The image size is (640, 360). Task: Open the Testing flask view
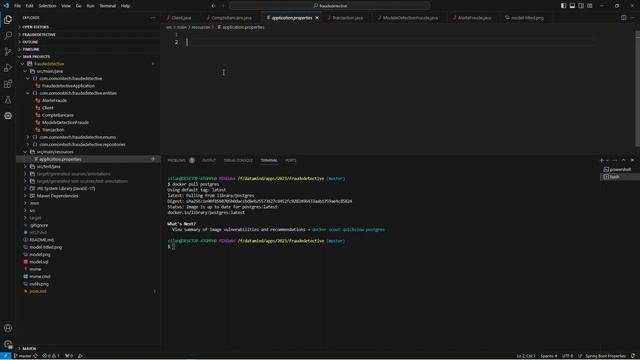pyautogui.click(x=8, y=100)
